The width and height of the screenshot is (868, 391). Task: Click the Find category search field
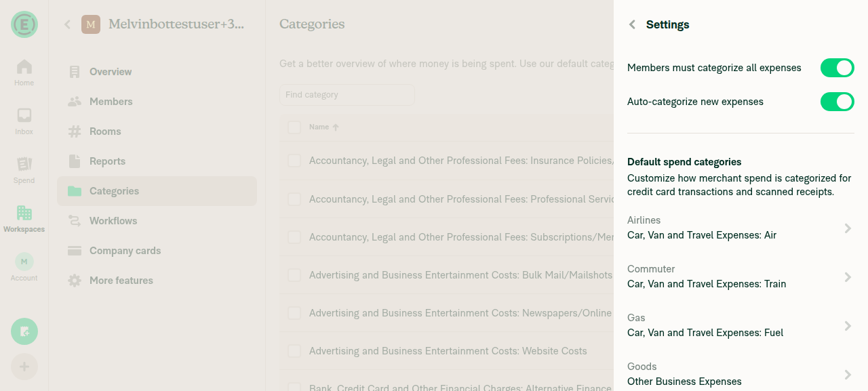click(347, 95)
